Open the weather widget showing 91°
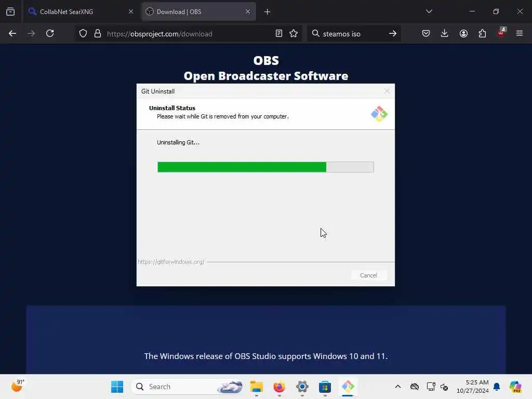 coord(18,386)
